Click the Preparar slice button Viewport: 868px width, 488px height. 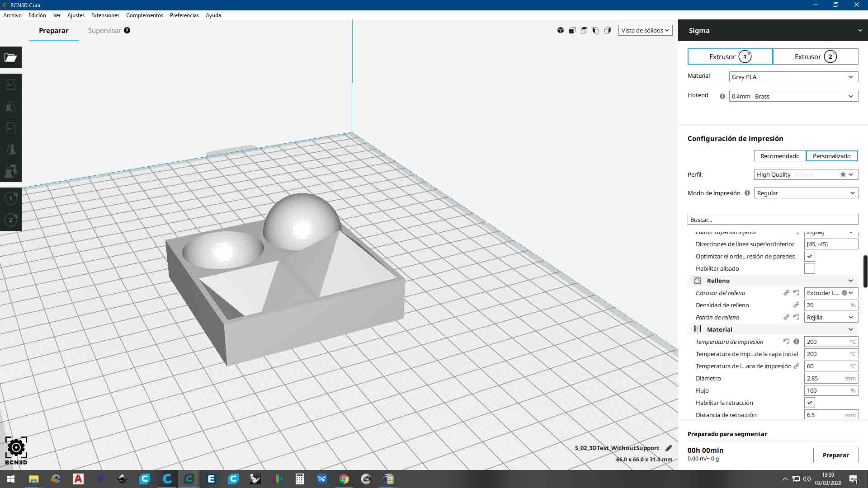click(835, 455)
